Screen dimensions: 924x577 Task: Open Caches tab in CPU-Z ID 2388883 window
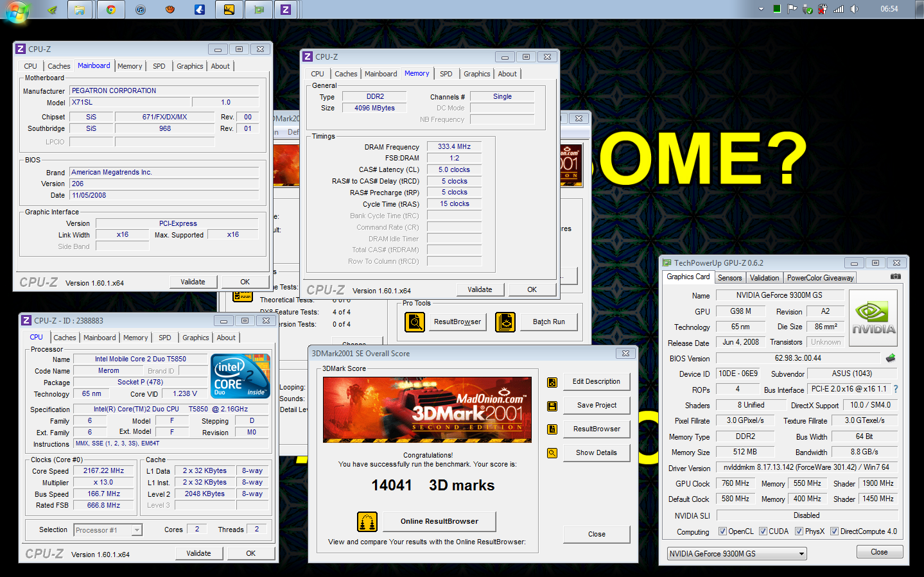(65, 338)
